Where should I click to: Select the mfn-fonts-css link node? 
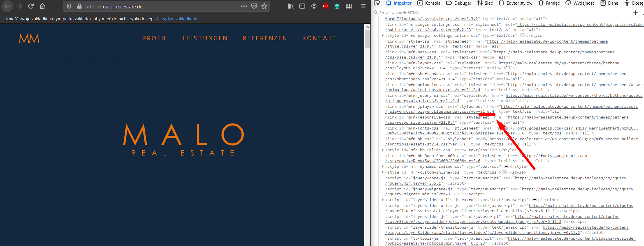pos(512,131)
